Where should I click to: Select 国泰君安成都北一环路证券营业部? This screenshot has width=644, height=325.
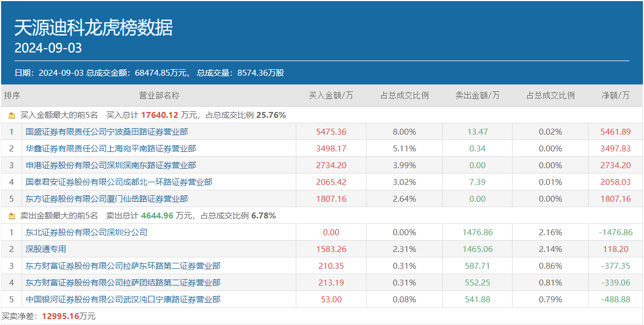[119, 182]
